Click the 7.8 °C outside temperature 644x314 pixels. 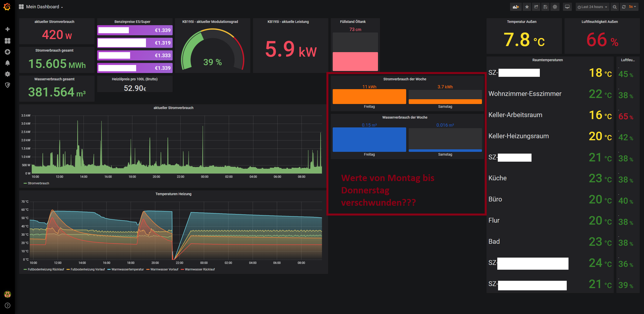(x=524, y=40)
